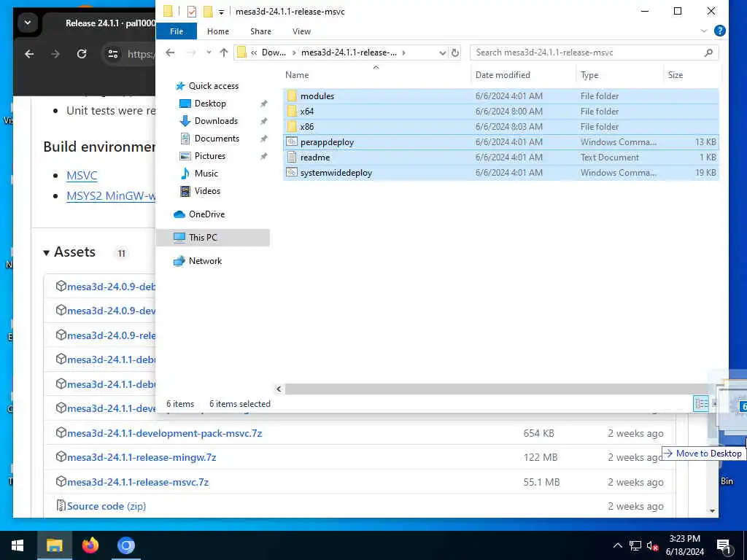Open the modules folder
The height and width of the screenshot is (560, 747).
coord(317,96)
